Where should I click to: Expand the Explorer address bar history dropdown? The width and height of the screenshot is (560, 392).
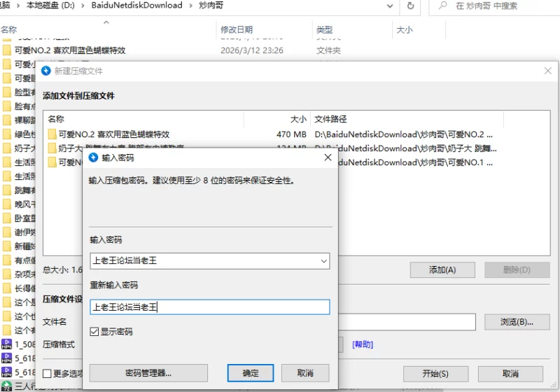[x=390, y=6]
